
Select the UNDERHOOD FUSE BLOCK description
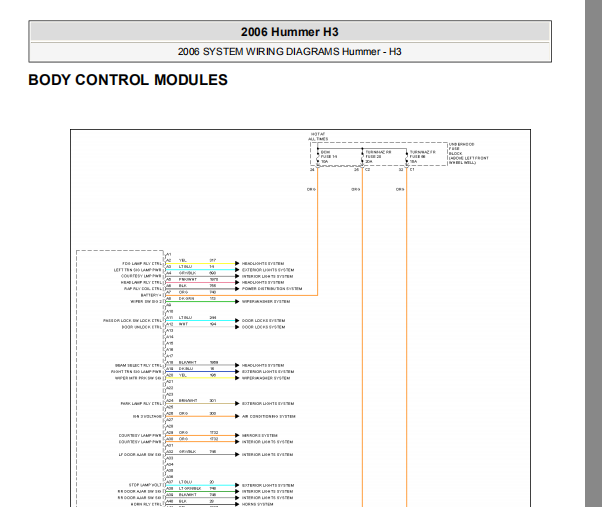pos(468,154)
